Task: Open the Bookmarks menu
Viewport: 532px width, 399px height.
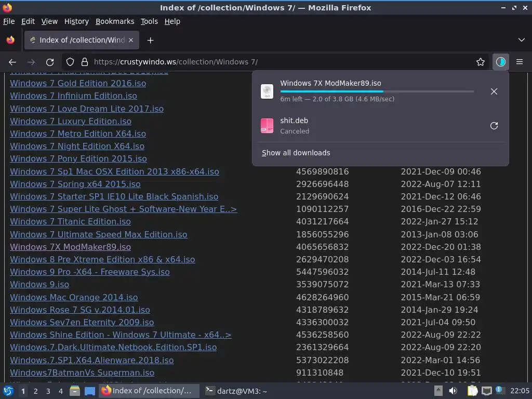Action: (115, 21)
